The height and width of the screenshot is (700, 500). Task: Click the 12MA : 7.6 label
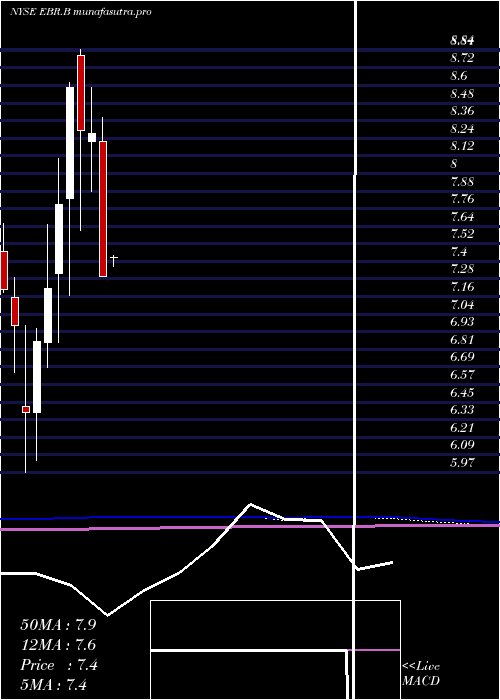pos(58,645)
